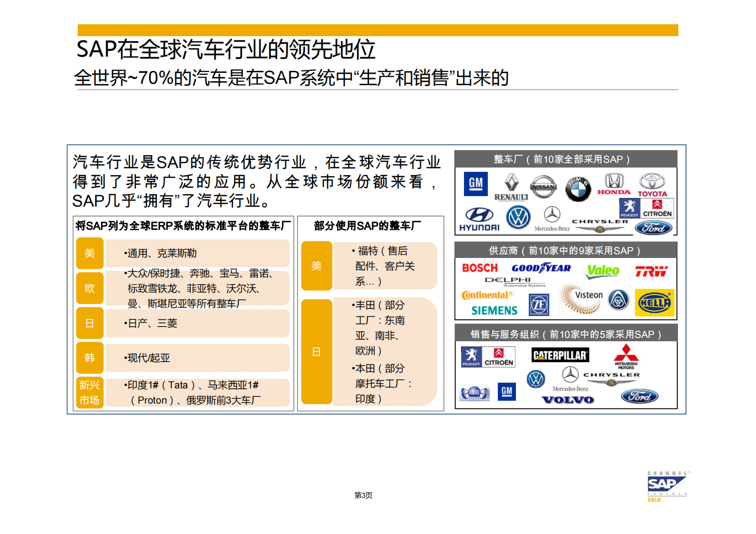The image size is (756, 534).
Task: Click the GM logo in the 销售与服务组织 panel
Action: (506, 392)
